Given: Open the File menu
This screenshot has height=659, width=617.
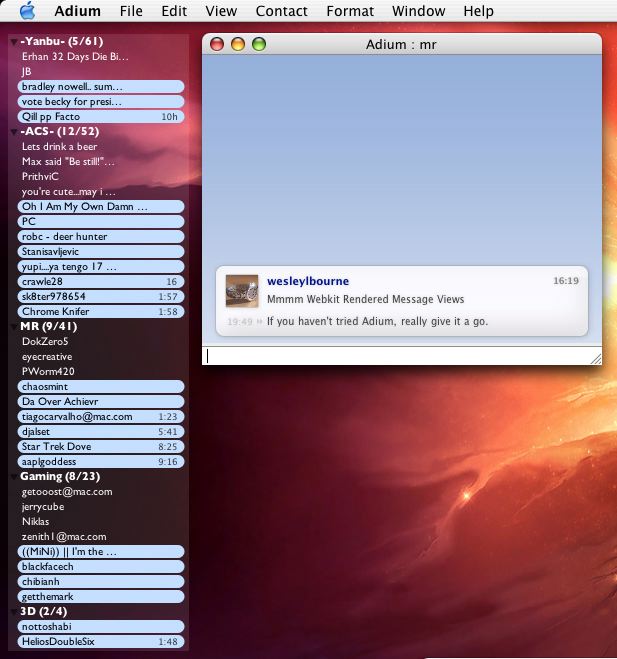Looking at the screenshot, I should pyautogui.click(x=131, y=11).
